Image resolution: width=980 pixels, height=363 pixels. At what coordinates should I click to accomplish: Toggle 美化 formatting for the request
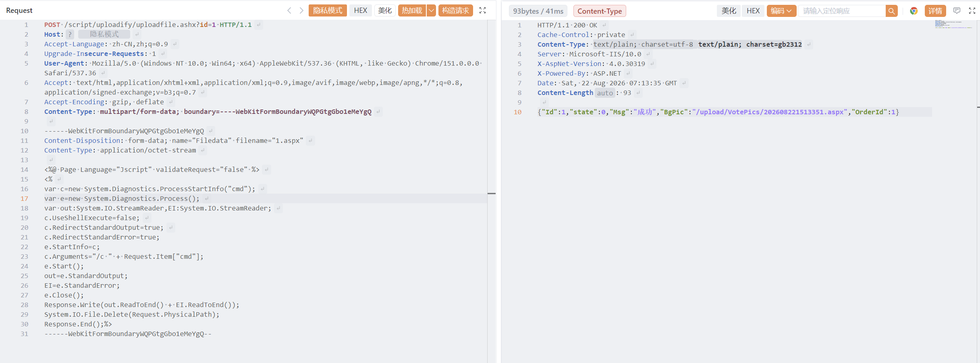tap(385, 10)
